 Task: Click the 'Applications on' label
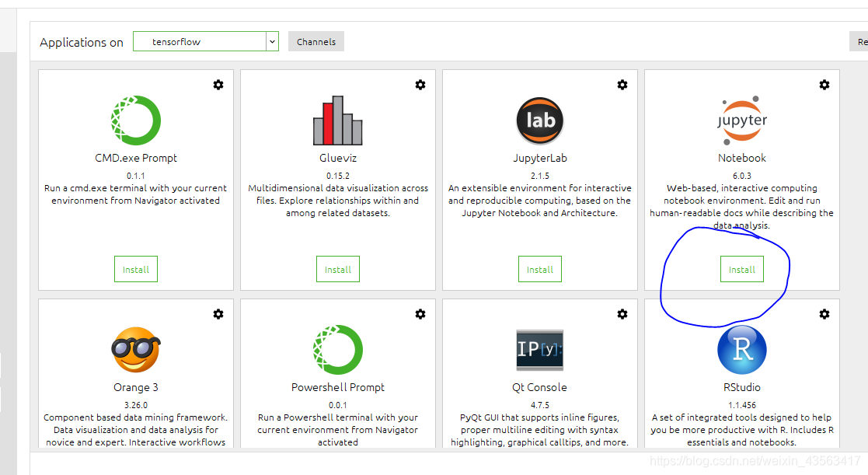(82, 43)
